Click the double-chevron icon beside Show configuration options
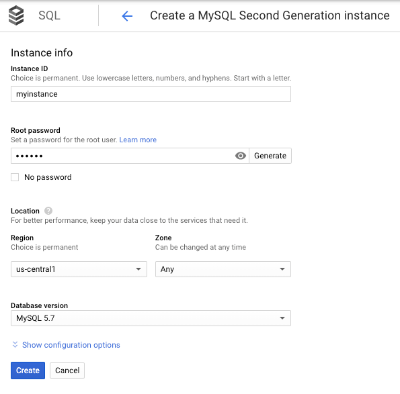 click(15, 345)
